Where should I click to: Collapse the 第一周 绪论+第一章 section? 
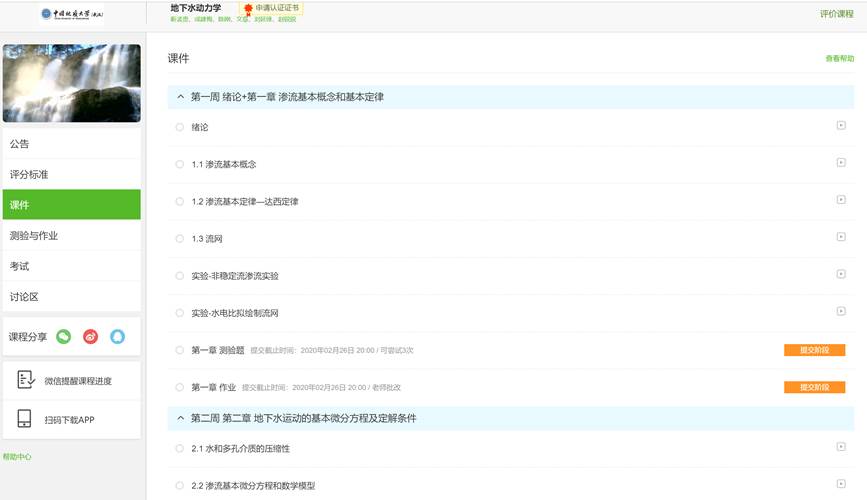pyautogui.click(x=180, y=97)
